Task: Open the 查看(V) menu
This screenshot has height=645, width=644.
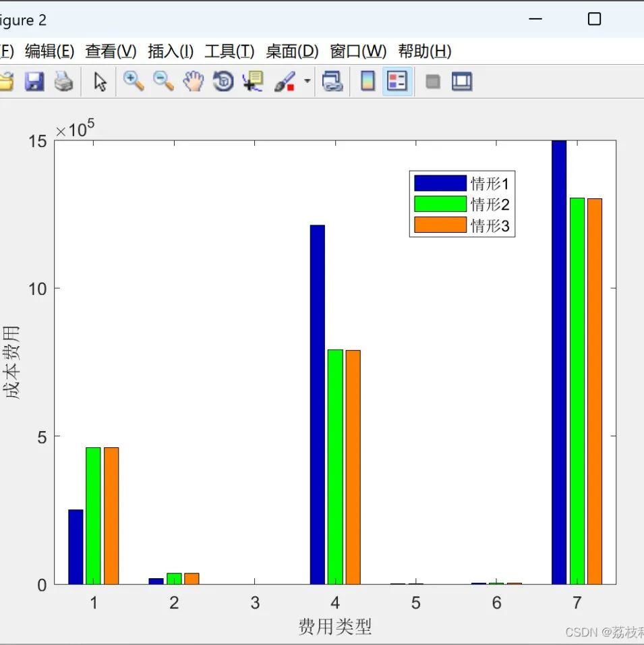Action: point(111,51)
